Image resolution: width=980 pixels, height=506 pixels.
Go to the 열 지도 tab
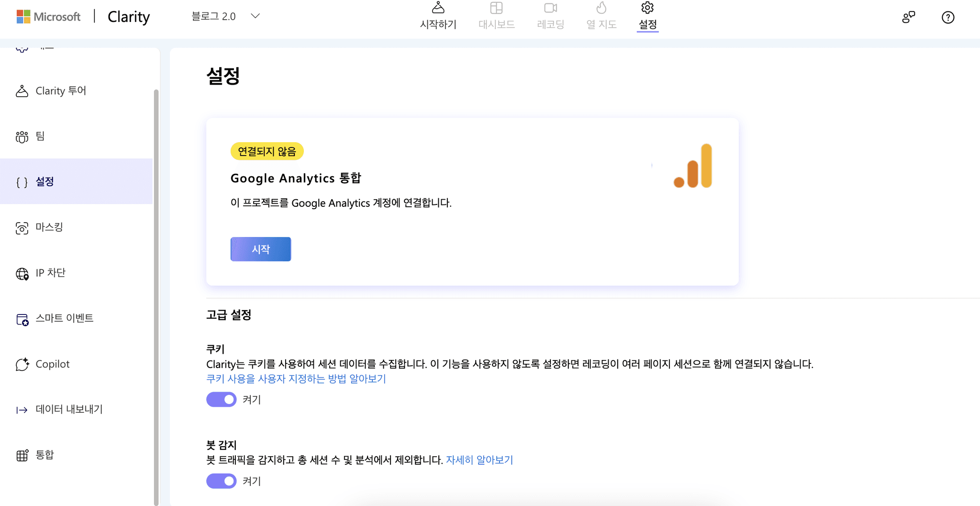601,16
